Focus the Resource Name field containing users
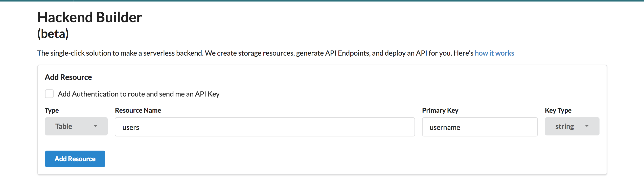644x189 pixels. [x=265, y=127]
